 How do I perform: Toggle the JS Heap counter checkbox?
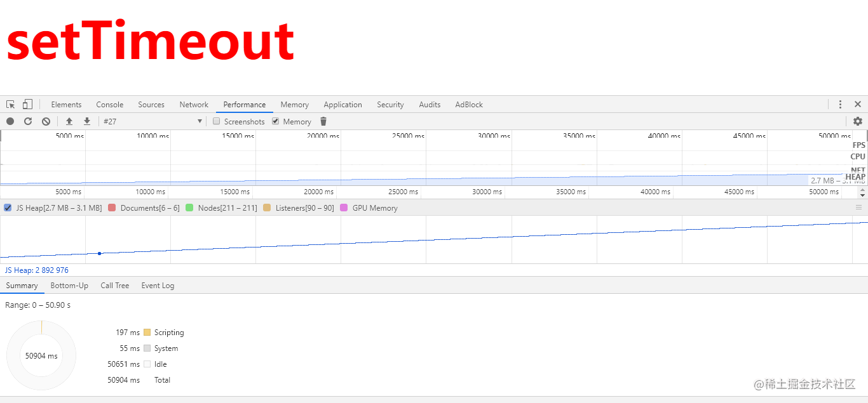8,208
